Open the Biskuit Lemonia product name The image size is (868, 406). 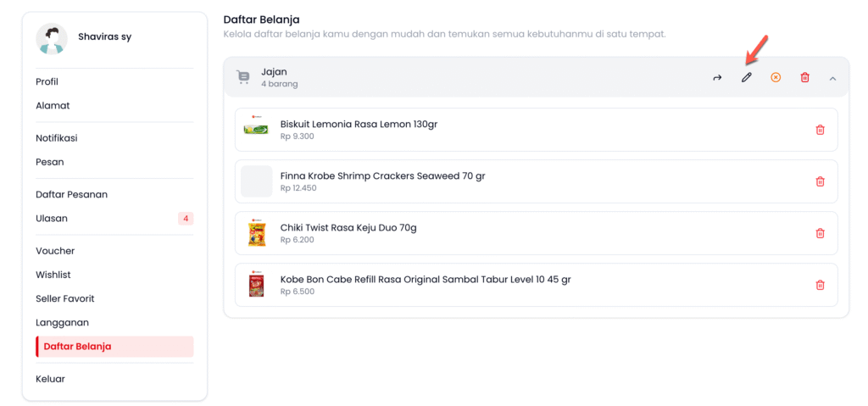[359, 125]
